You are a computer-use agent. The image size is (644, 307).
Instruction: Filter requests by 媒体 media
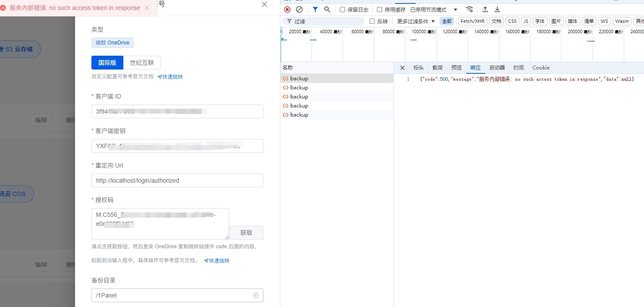572,21
